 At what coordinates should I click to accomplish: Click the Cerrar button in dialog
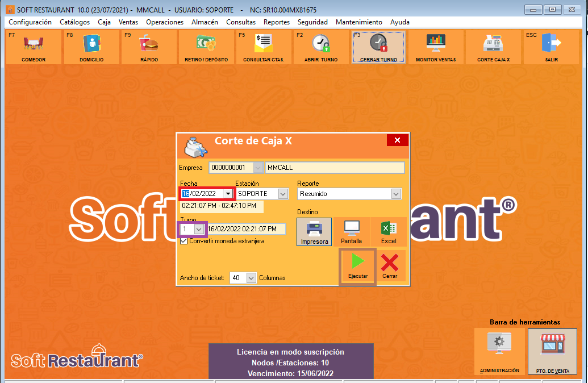(x=390, y=266)
